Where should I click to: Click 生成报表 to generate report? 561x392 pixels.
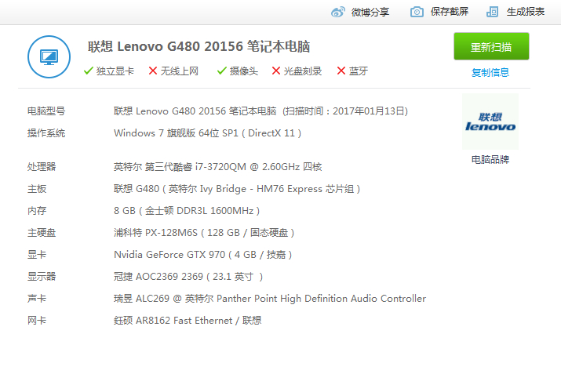click(x=526, y=12)
